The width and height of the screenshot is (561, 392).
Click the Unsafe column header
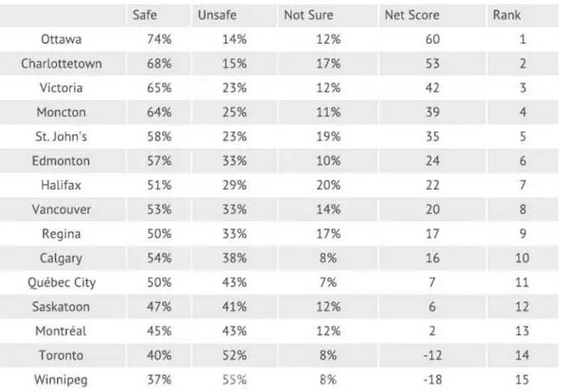[x=217, y=15]
